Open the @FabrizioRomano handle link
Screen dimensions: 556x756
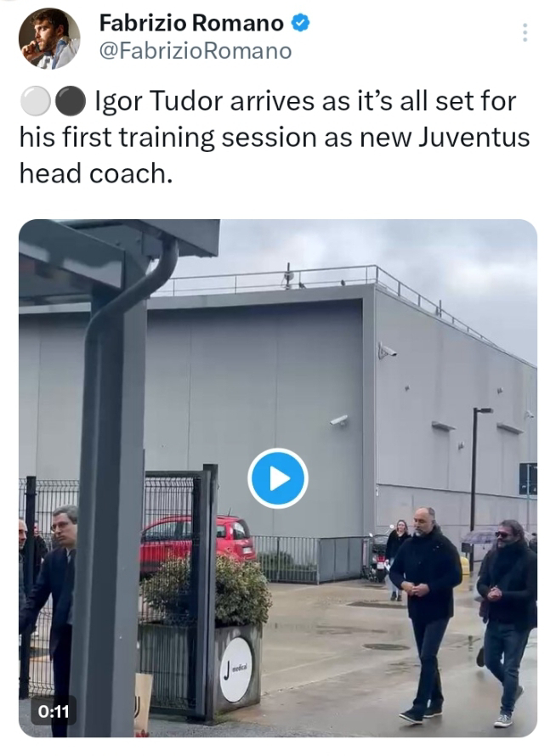tap(196, 51)
